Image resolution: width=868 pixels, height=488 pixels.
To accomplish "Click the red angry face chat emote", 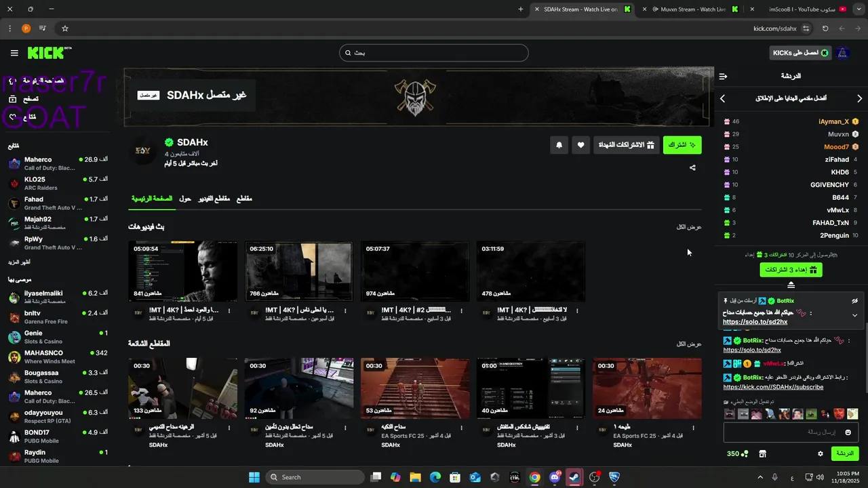I will pyautogui.click(x=839, y=413).
